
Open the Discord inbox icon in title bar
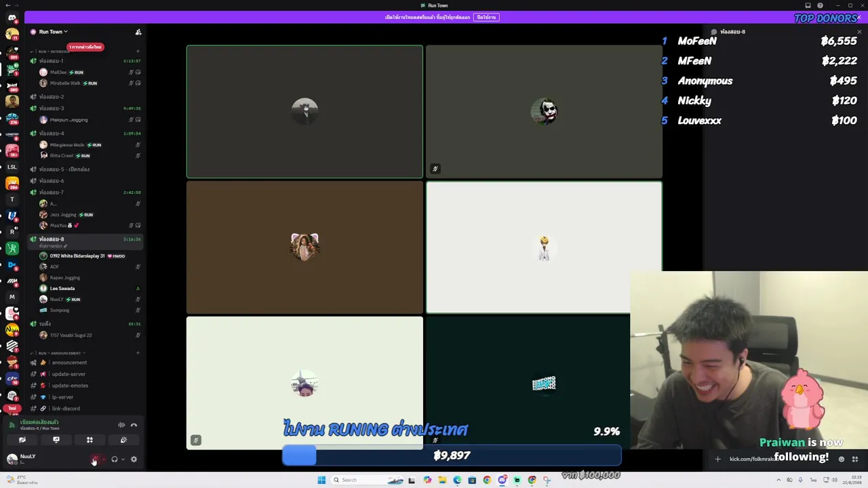tap(808, 5)
